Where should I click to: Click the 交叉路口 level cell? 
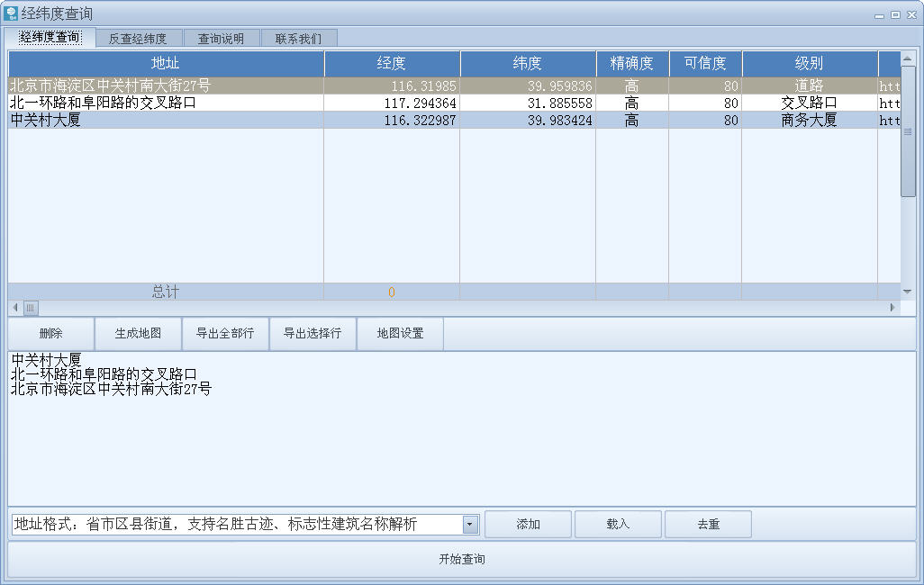tap(809, 103)
